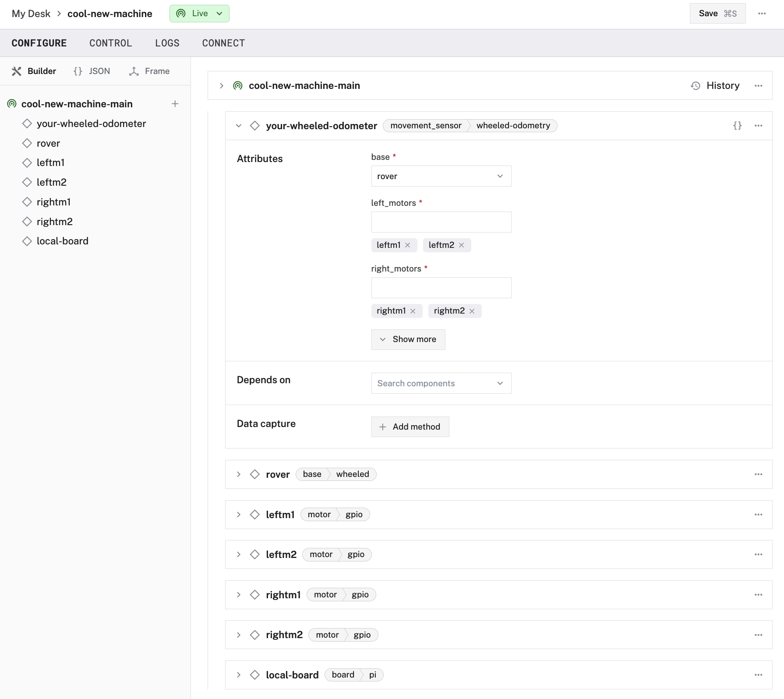This screenshot has height=699, width=784.
Task: Remove leftm1 from left_motors
Action: (x=408, y=245)
